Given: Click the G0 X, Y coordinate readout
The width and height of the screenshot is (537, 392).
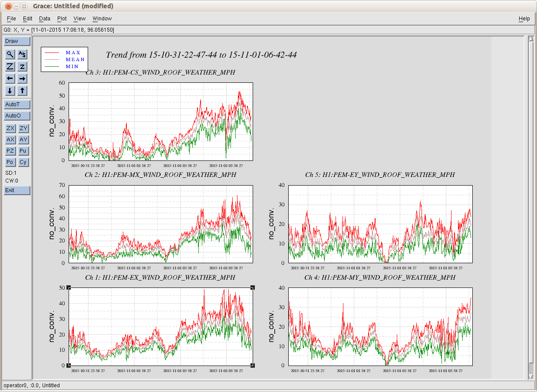Looking at the screenshot, I should coord(59,30).
